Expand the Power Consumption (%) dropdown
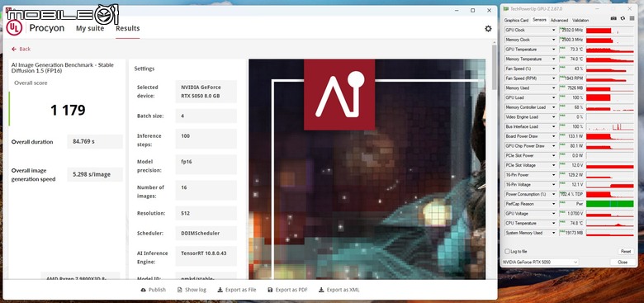Screen dimensions: 644x303 point(554,194)
